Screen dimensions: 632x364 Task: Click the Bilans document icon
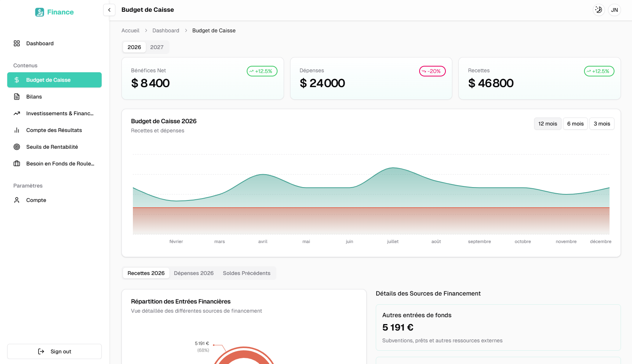(x=17, y=97)
